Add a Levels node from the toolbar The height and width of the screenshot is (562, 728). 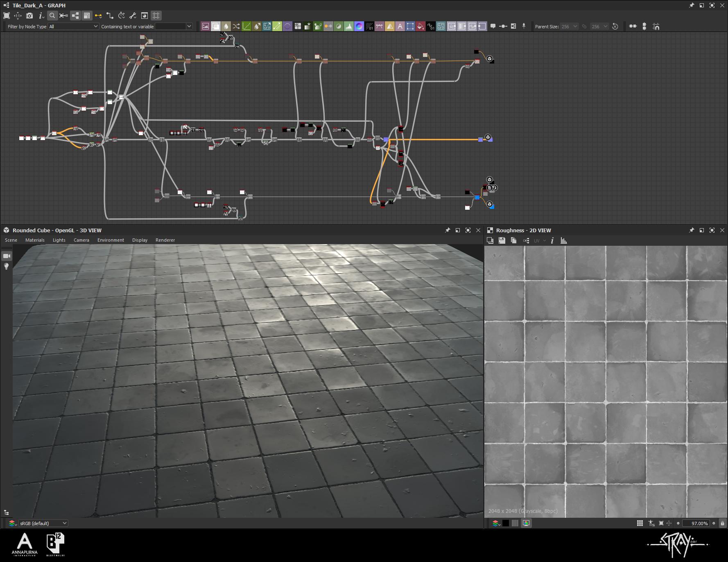(349, 26)
